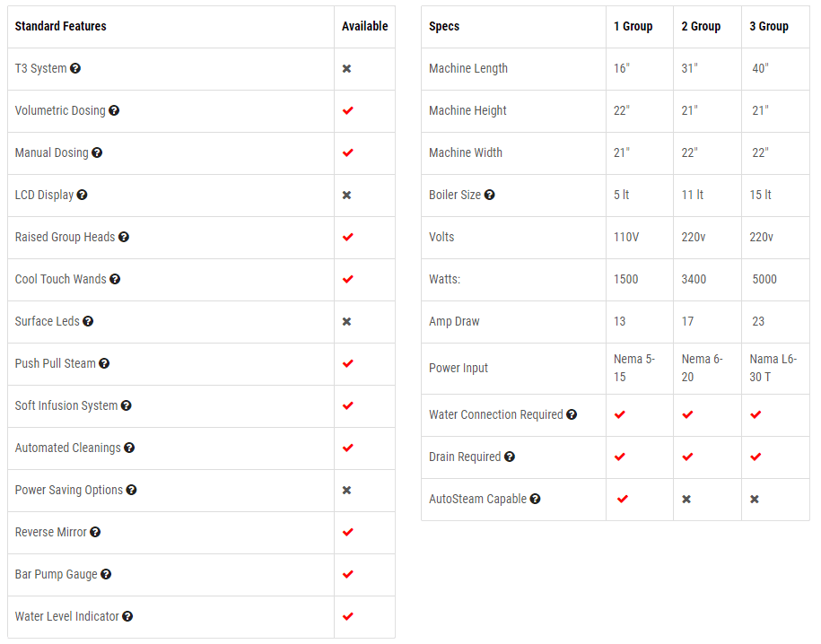Click the 2 Group column header
821x644 pixels.
[x=701, y=26]
